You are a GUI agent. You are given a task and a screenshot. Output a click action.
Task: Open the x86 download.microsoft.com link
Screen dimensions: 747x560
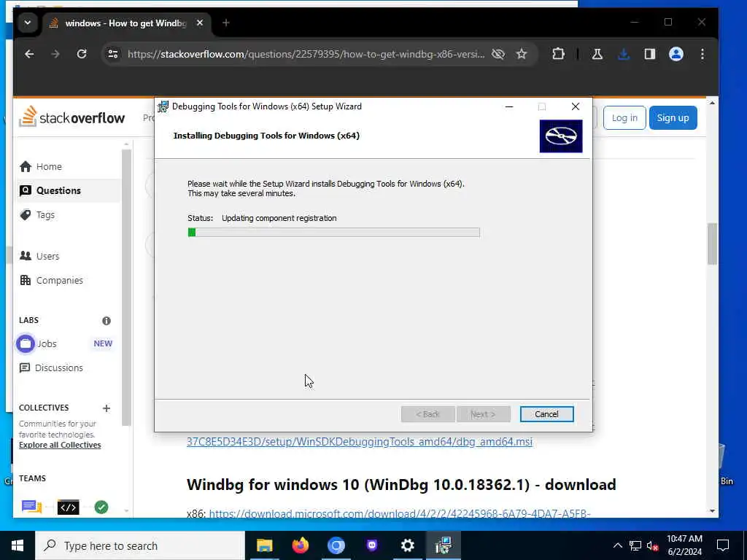click(400, 513)
